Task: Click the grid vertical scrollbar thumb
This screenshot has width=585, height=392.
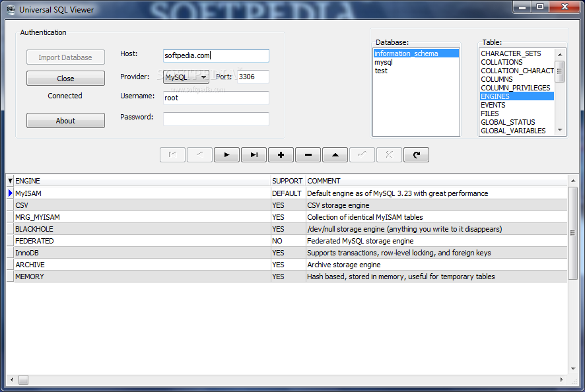Action: pos(573,233)
